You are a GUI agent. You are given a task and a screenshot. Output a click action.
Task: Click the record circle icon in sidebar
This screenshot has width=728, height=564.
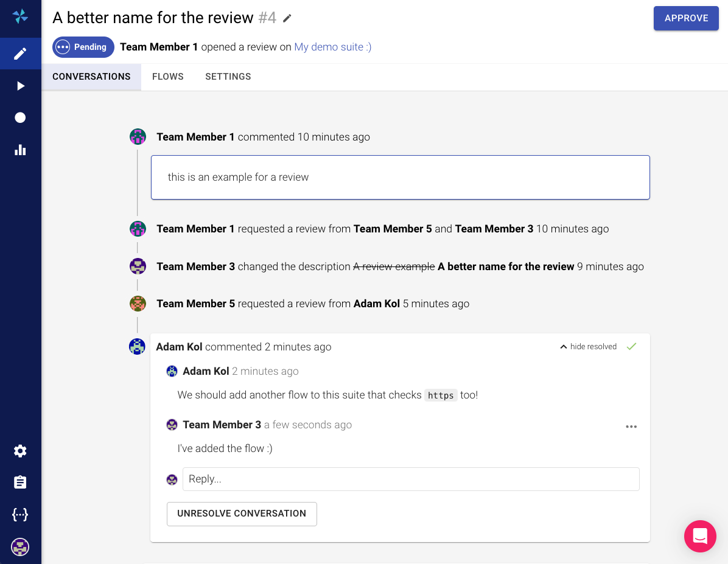[20, 117]
